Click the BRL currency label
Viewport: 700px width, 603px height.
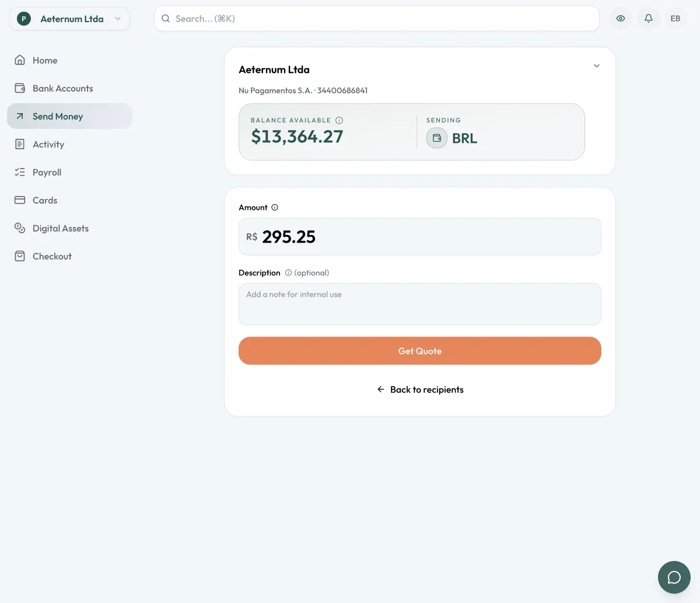464,138
